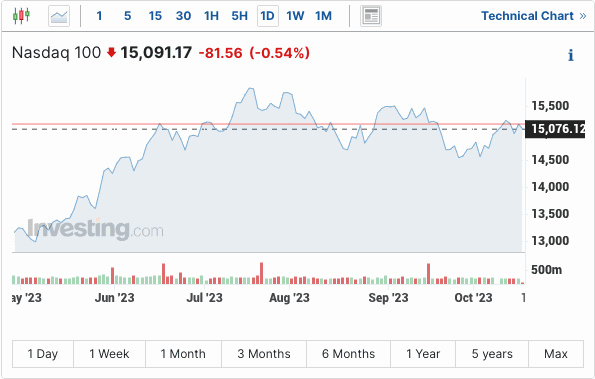Click the 500m volume label
The width and height of the screenshot is (595, 379).
tap(546, 270)
